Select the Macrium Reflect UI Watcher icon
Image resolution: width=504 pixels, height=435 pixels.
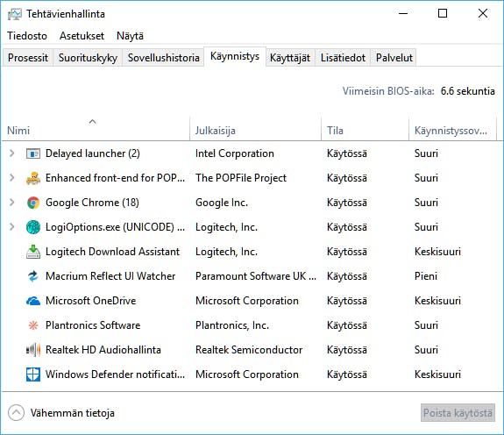[x=33, y=276]
